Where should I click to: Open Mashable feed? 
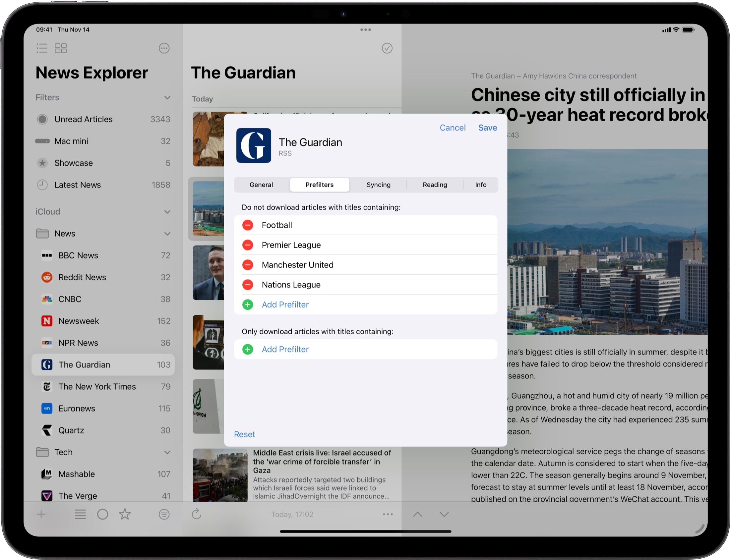click(103, 474)
